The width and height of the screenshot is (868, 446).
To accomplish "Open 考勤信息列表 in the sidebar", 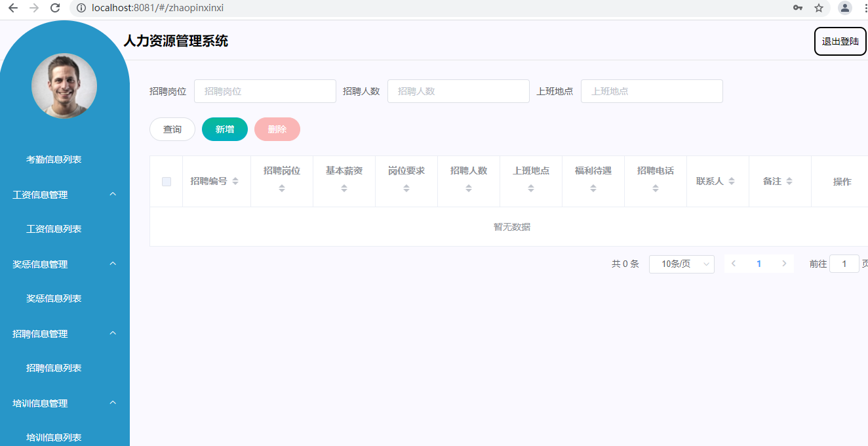I will (54, 159).
